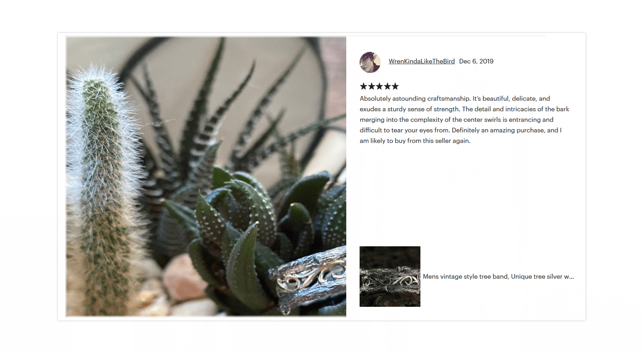This screenshot has width=644, height=353.
Task: Click the ellipsis ending the product title
Action: 572,277
